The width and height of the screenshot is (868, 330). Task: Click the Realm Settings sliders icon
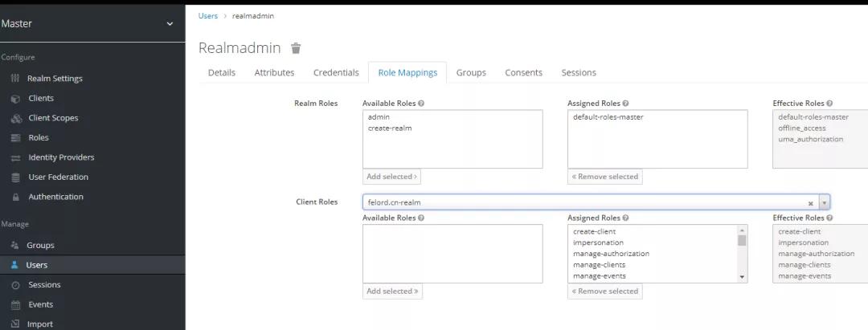point(15,79)
